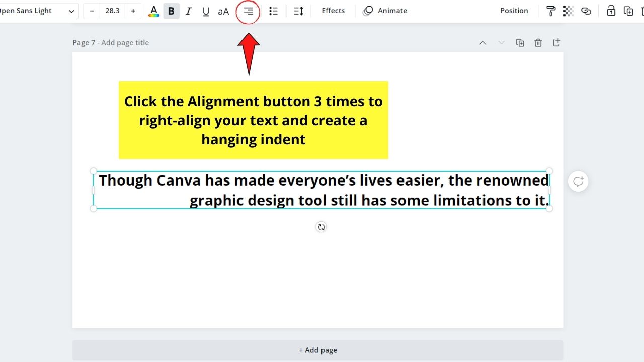Open the transparency checkerboard control

pos(569,11)
